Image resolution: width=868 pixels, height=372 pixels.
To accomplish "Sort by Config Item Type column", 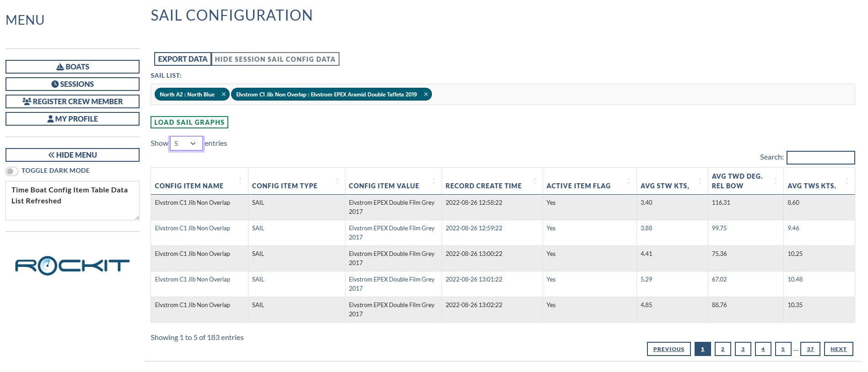I will click(x=297, y=181).
